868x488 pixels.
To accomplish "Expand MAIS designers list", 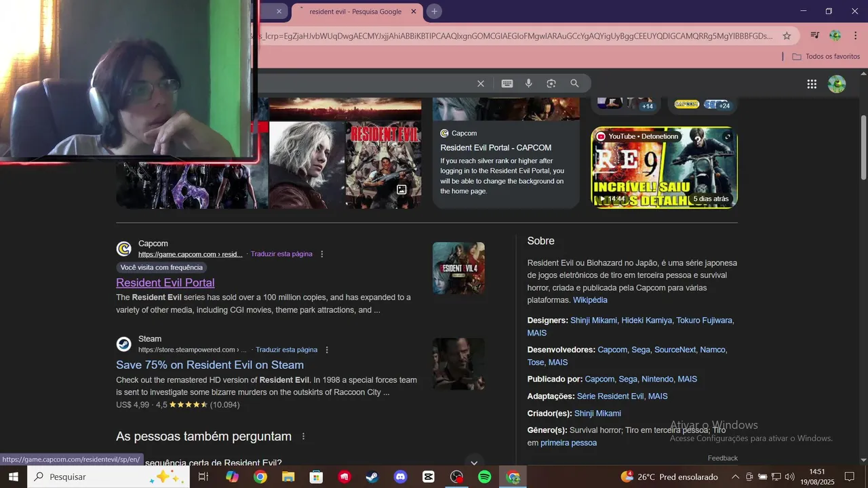I will click(537, 333).
